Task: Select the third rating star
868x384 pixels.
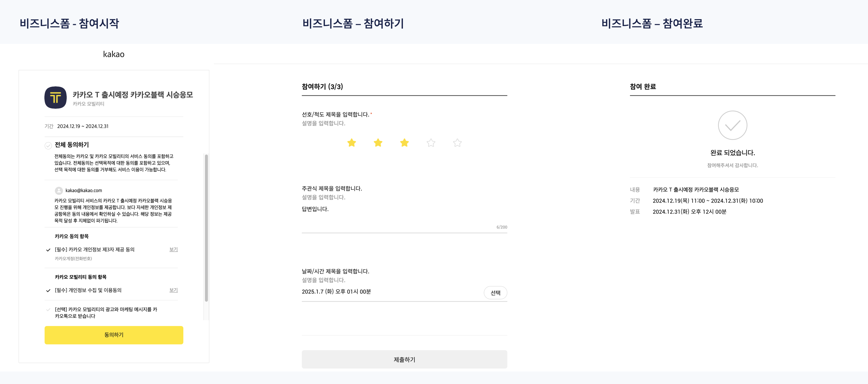Action: [404, 143]
